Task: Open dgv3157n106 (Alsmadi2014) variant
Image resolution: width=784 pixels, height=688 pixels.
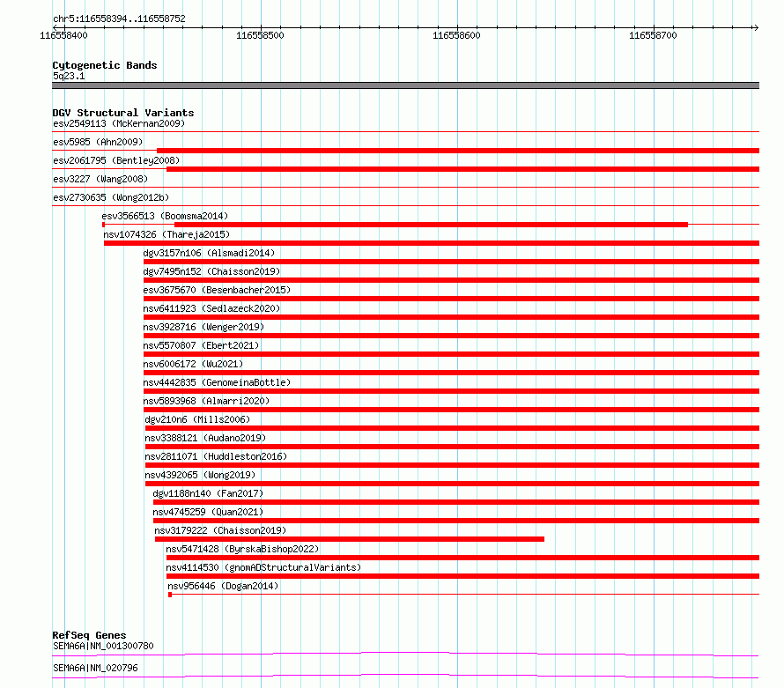Action: pyautogui.click(x=209, y=253)
